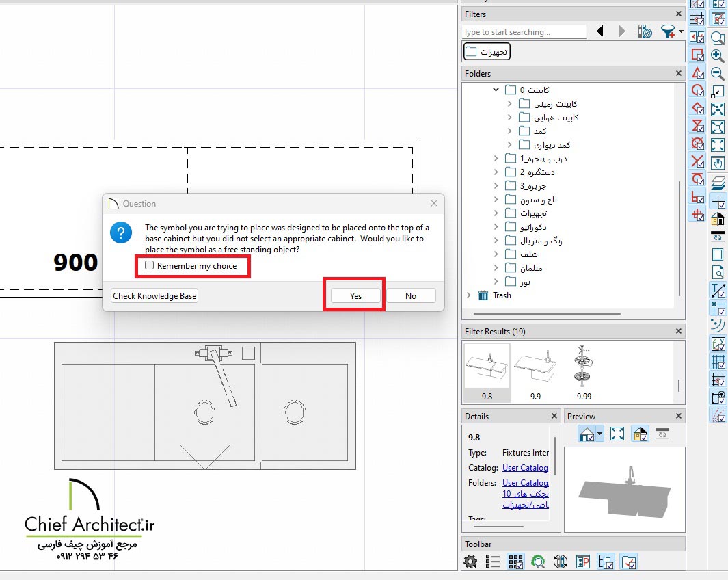Expand the کابینت زمینی folder
728x580 pixels.
510,104
